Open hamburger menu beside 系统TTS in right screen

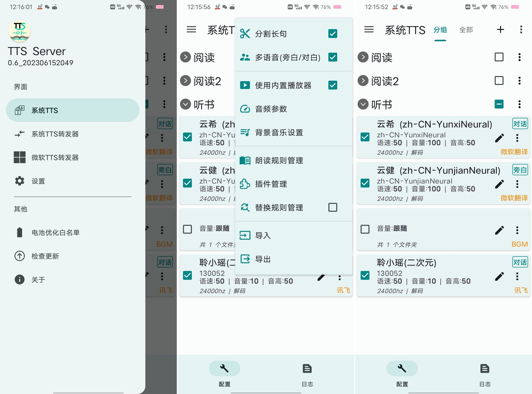(x=369, y=29)
